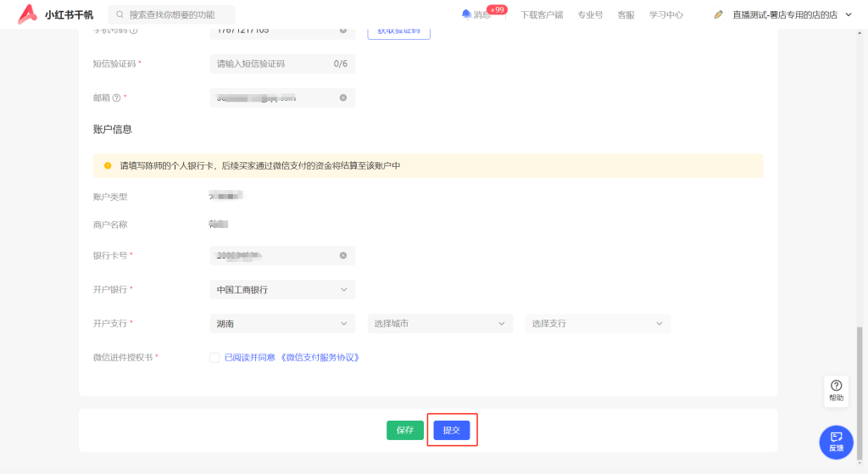Open 专业号 in top navigation

point(590,15)
